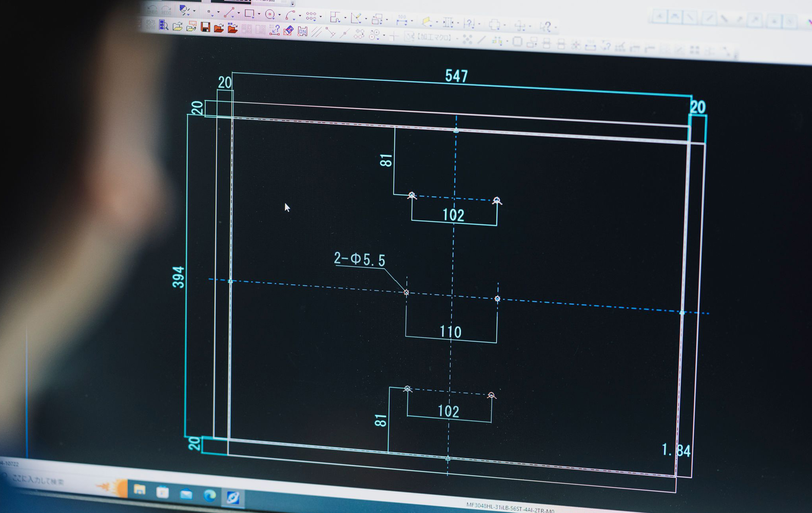Click the lower 102 dimension text
The width and height of the screenshot is (812, 513).
tap(448, 411)
